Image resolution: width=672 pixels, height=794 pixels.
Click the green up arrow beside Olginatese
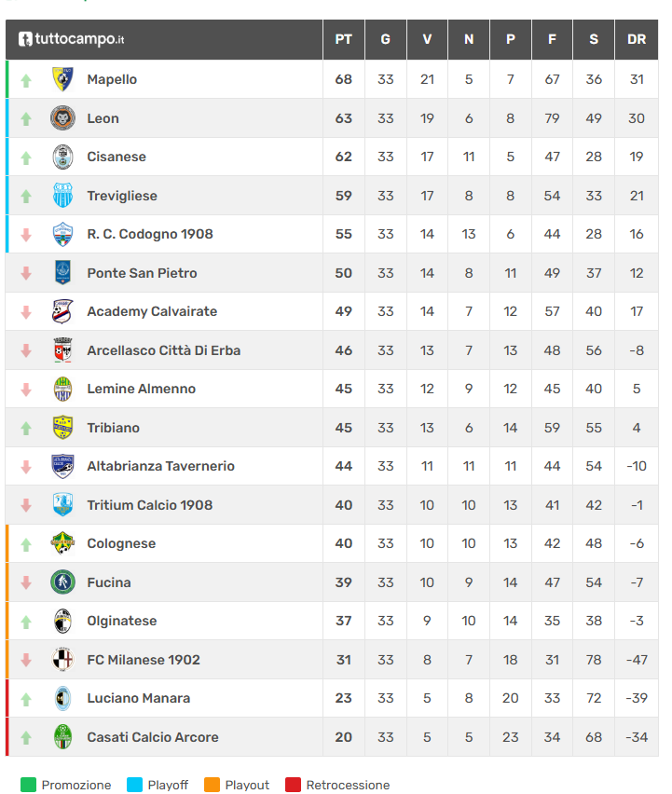tap(26, 622)
